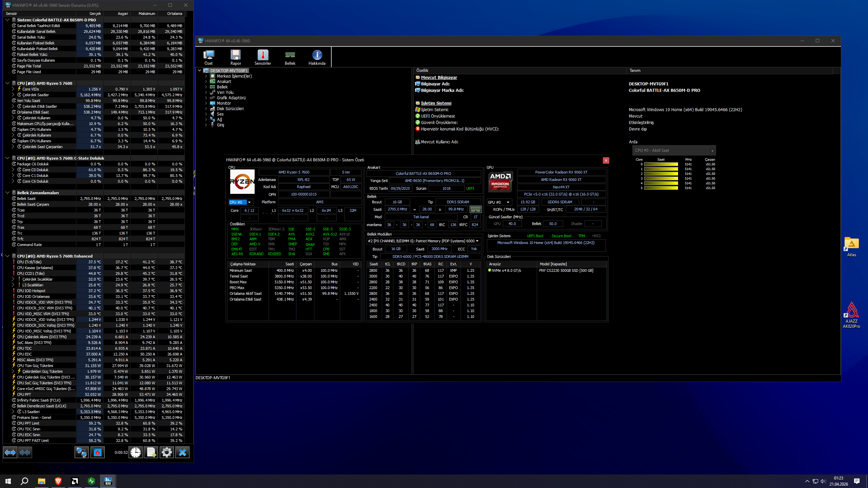Click the expand-columns double arrow icon
Image resolution: width=868 pixels, height=488 pixels.
[10, 452]
